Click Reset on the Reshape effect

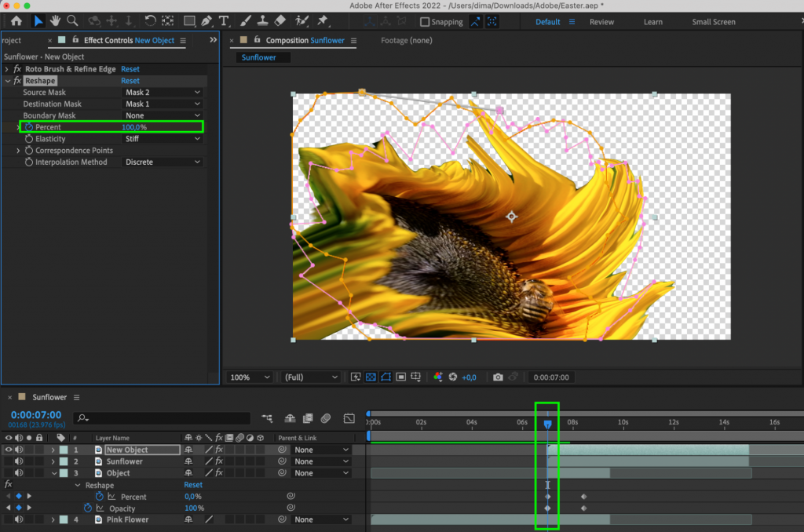[130, 80]
